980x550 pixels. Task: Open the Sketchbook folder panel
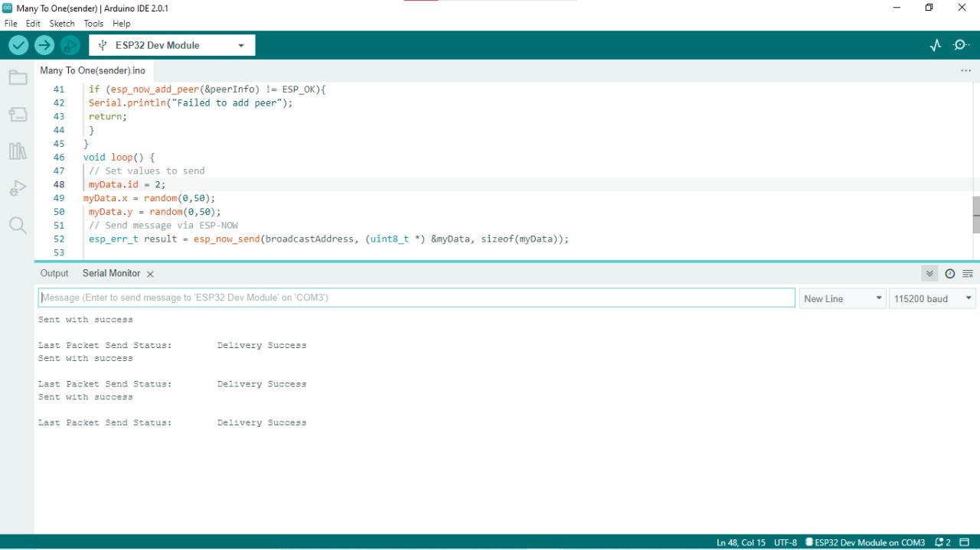[x=18, y=76]
